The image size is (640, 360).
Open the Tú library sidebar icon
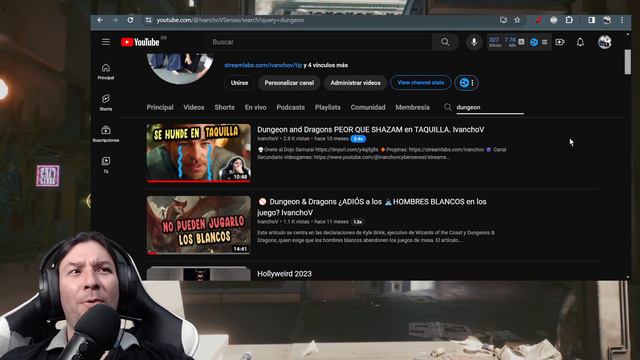(106, 164)
